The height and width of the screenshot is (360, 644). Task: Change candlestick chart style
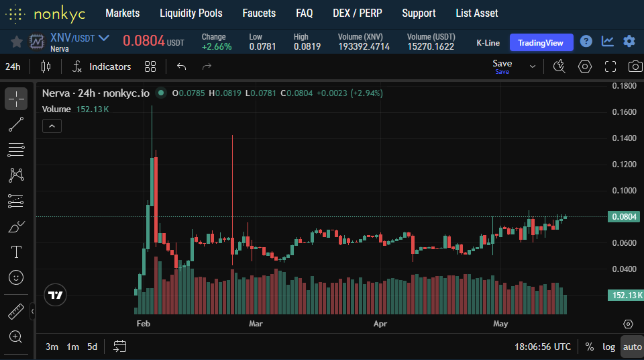[46, 66]
